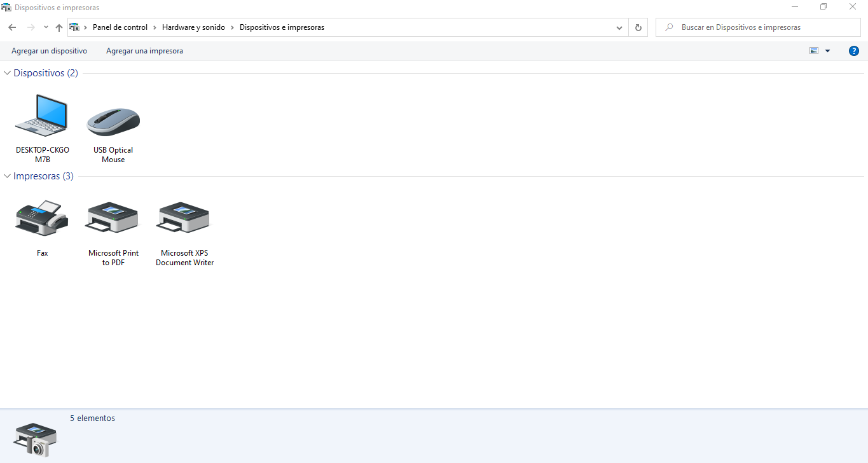Select the Fax printer icon
Viewport: 868px width, 463px height.
point(42,218)
